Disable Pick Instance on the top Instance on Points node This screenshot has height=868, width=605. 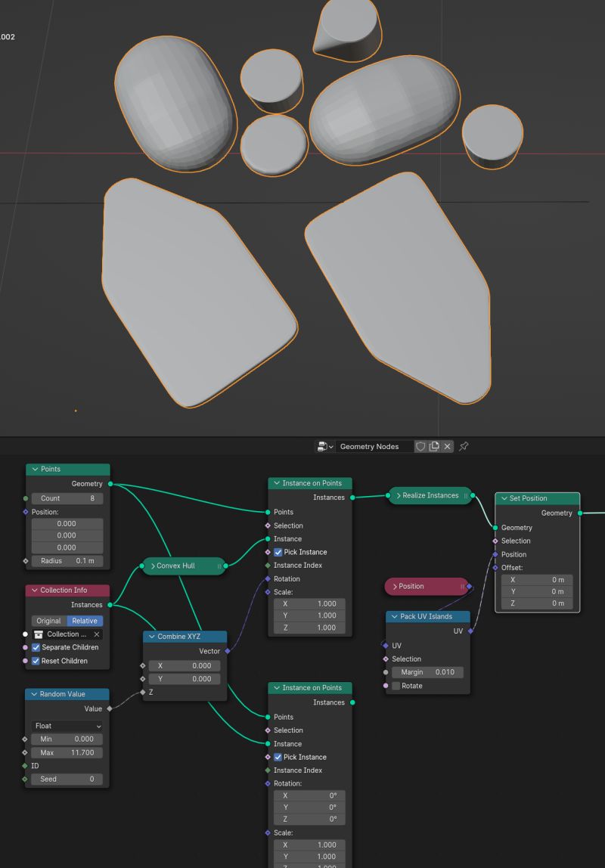pos(278,552)
